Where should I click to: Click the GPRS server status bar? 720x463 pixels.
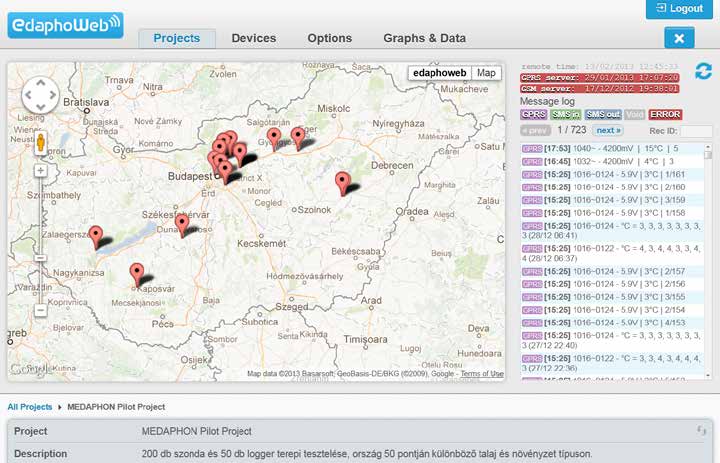600,78
